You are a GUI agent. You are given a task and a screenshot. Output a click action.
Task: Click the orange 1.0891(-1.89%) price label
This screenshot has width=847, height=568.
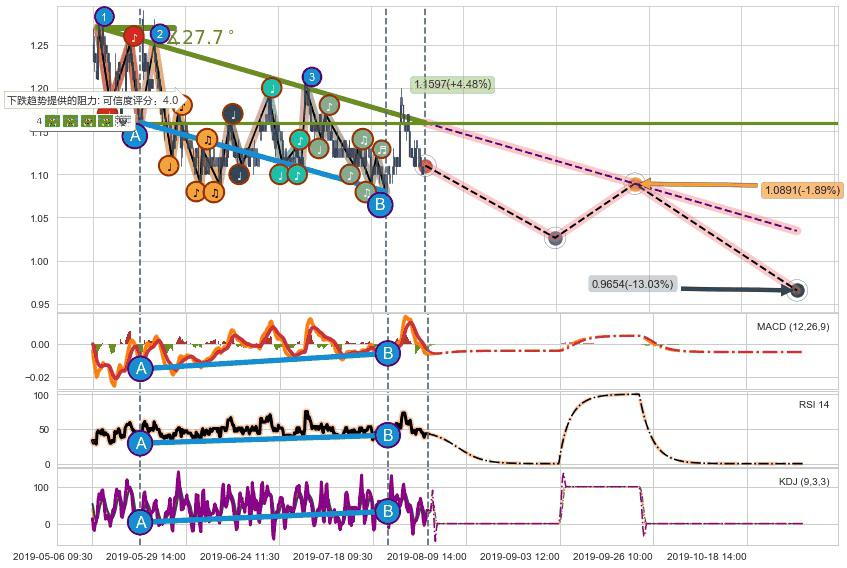pos(801,190)
